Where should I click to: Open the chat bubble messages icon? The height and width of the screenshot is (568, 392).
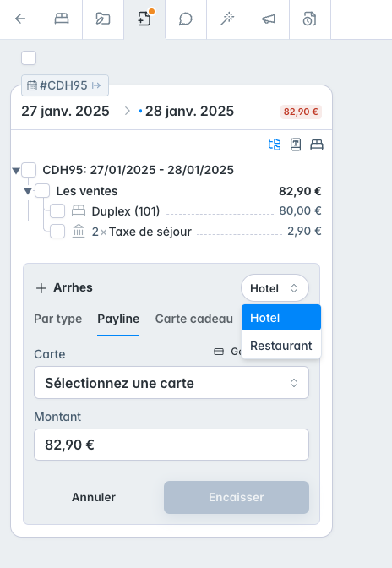tap(185, 19)
